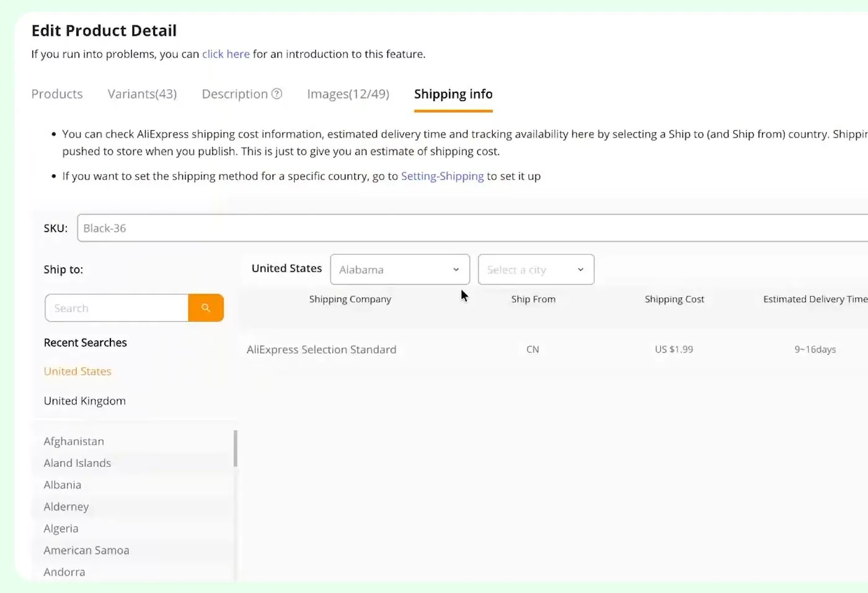Screen dimensions: 868x593
Task: Open the Select a city dropdown
Action: (x=536, y=270)
